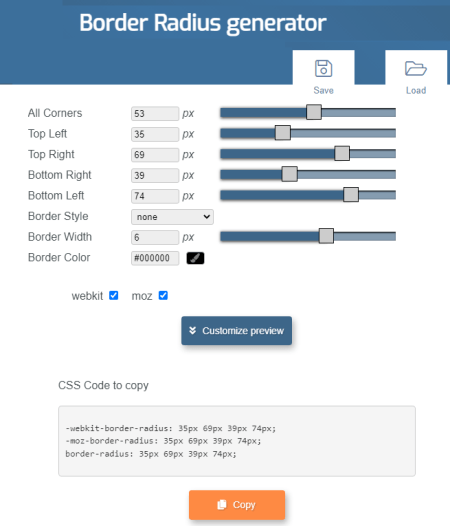Screen dimensions: 450x526
Task: Click the double chevron on Customize preview
Action: coord(192,331)
